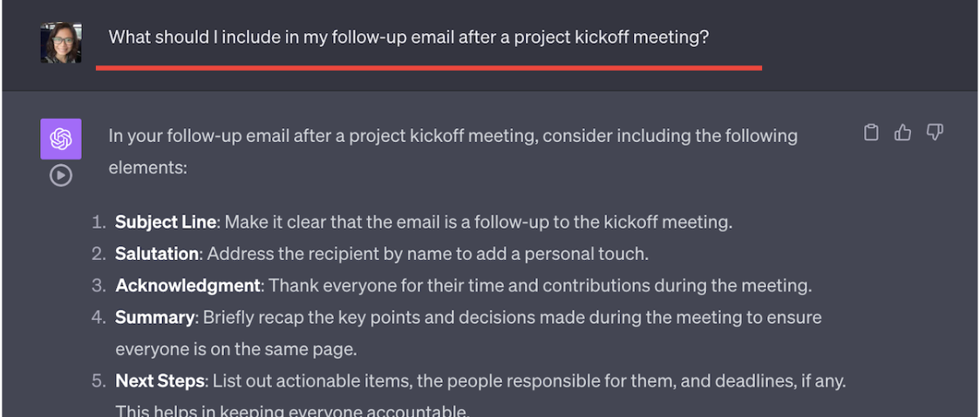Click list number 3 beside Acknowledgment
This screenshot has height=417, width=980.
click(x=99, y=285)
